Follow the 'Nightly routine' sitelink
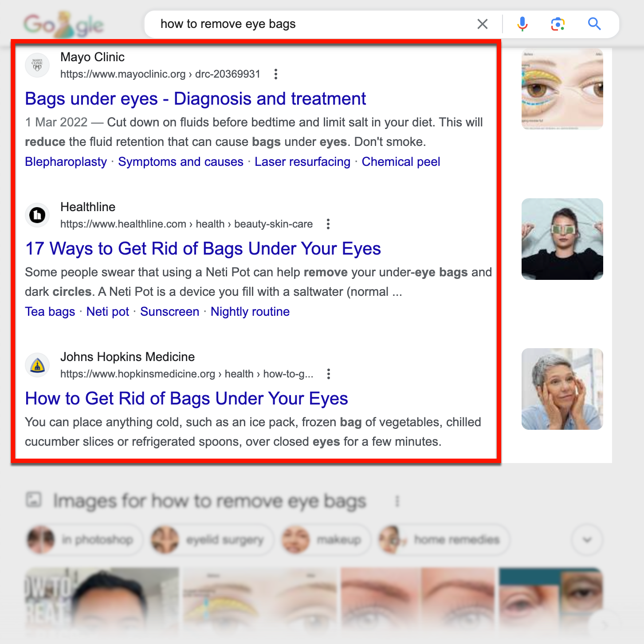The image size is (644, 644). [x=250, y=312]
